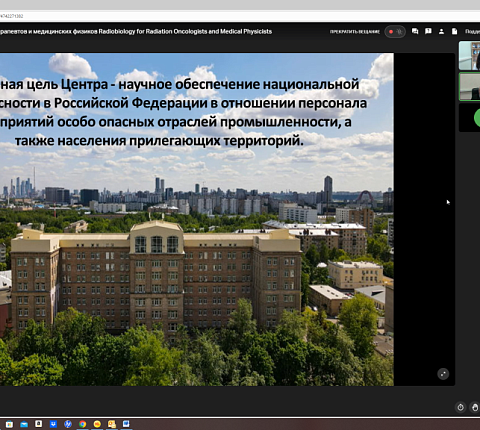Open the chat panel icon
The width and height of the screenshot is (480, 430).
coord(415,31)
